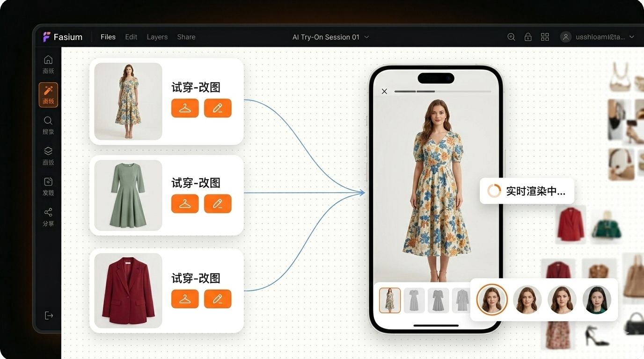Screen dimensions: 644x359
Task: Choose the third model face avatar
Action: (x=562, y=300)
